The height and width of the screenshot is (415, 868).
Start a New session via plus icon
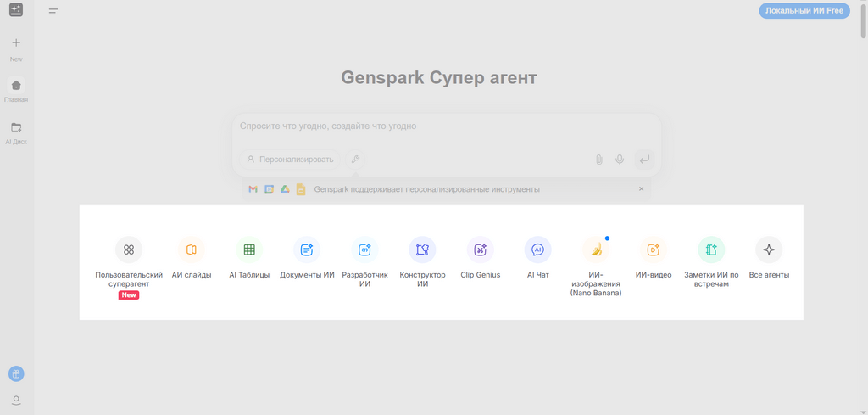click(16, 42)
